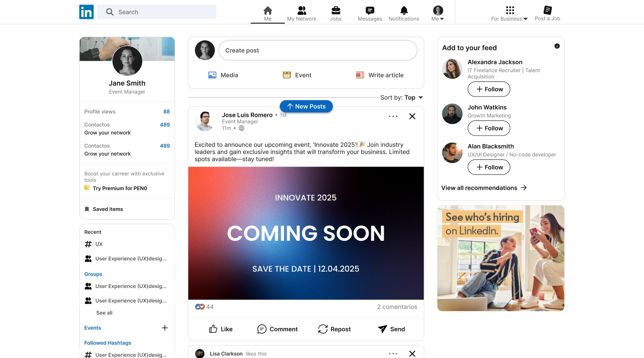Like Jose Luis Romero's post
The height and width of the screenshot is (358, 644).
point(220,329)
